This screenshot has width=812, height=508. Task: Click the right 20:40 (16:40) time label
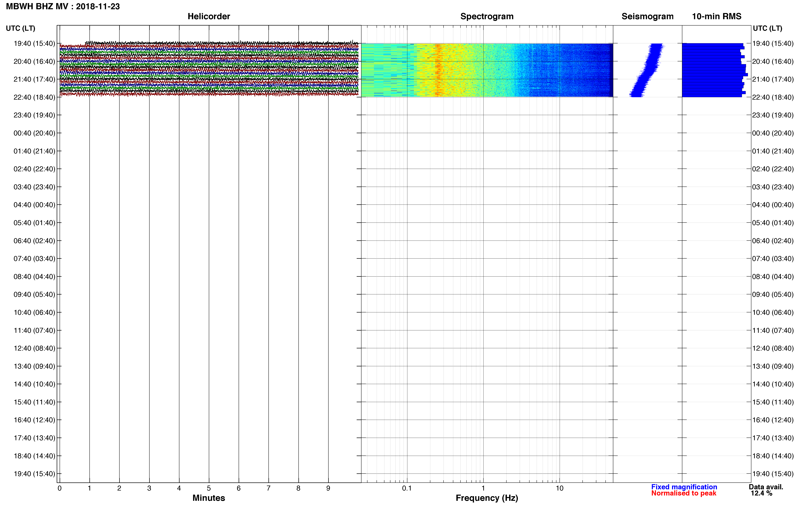click(773, 62)
